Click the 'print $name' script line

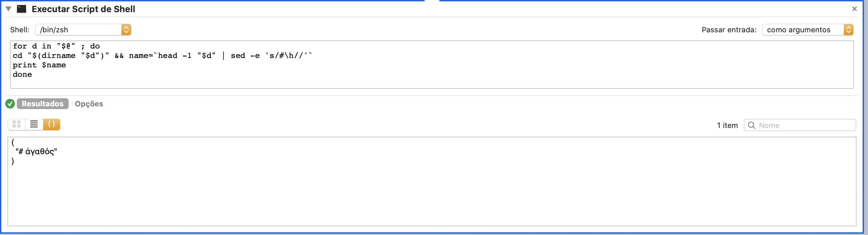[39, 65]
